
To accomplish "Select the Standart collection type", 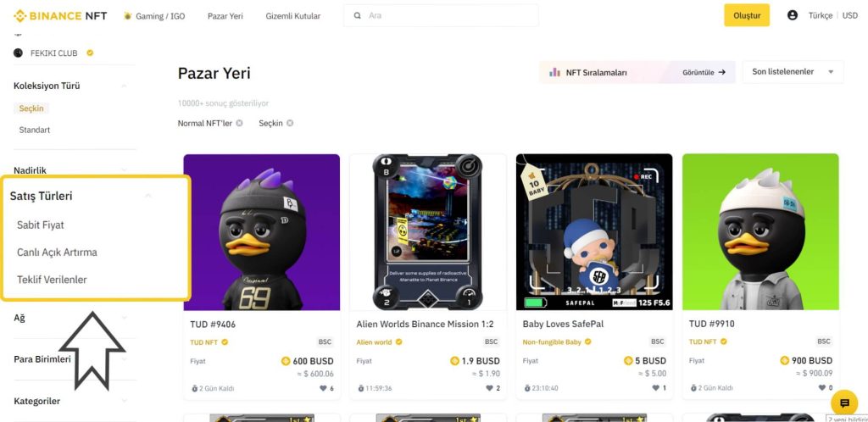I will click(x=34, y=130).
